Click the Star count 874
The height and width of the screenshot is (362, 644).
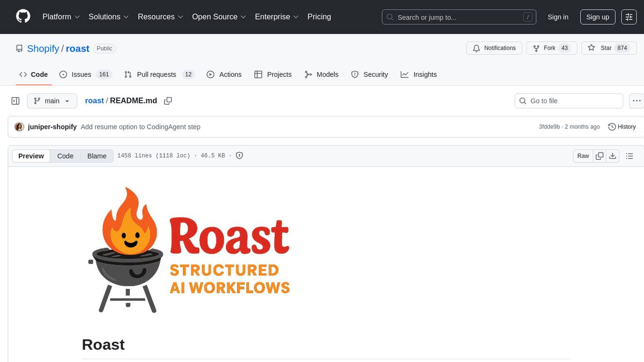pyautogui.click(x=622, y=48)
